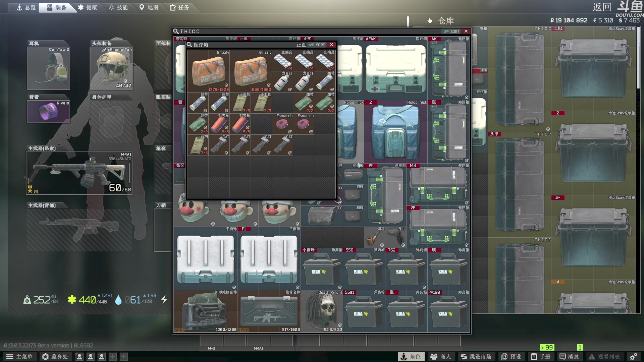Click the 返回 back button
Image resolution: width=644 pixels, height=362 pixels.
[x=602, y=7]
